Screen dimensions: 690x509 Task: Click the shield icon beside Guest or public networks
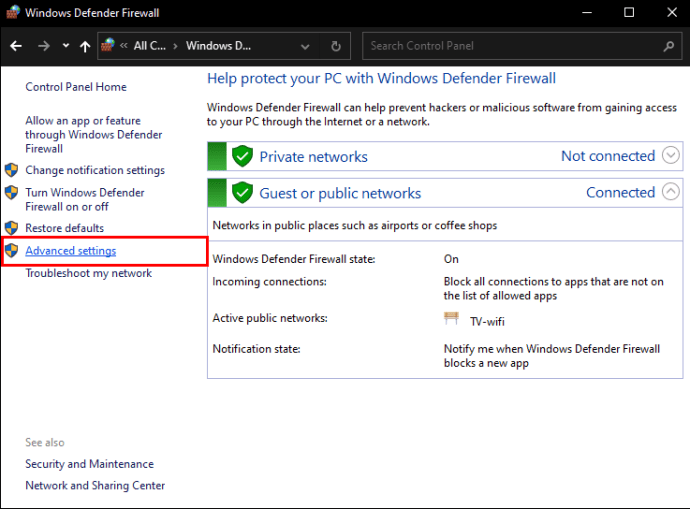[242, 193]
